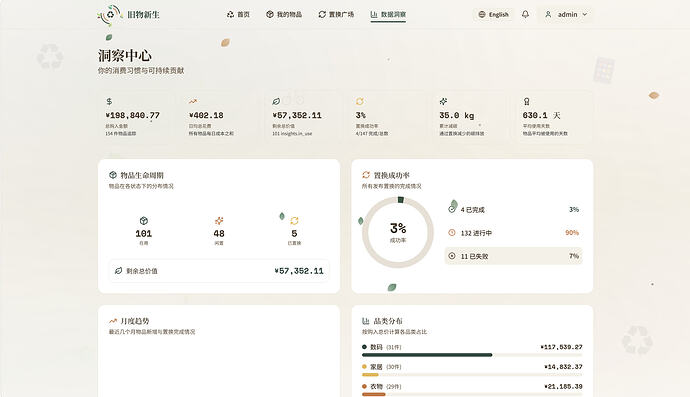This screenshot has width=690, height=397.
Task: Click the sparkle icon above 35.0 kg
Action: point(443,101)
